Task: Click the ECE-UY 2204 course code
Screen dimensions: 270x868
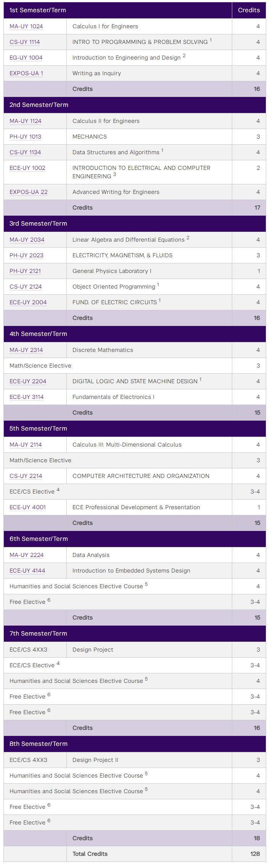Action: tap(28, 381)
